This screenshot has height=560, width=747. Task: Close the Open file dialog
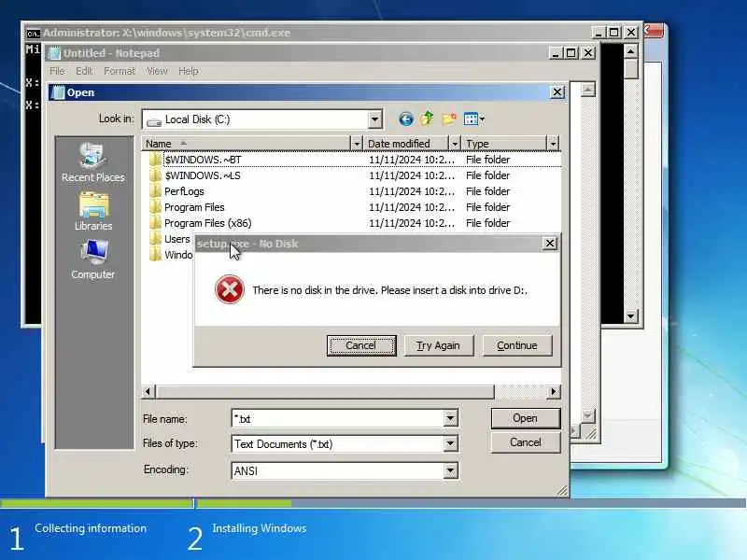click(x=557, y=91)
